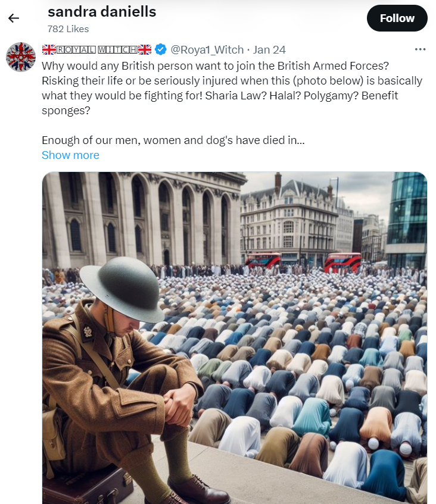Click the left red bus in the photo
This screenshot has width=436, height=504.
click(263, 261)
